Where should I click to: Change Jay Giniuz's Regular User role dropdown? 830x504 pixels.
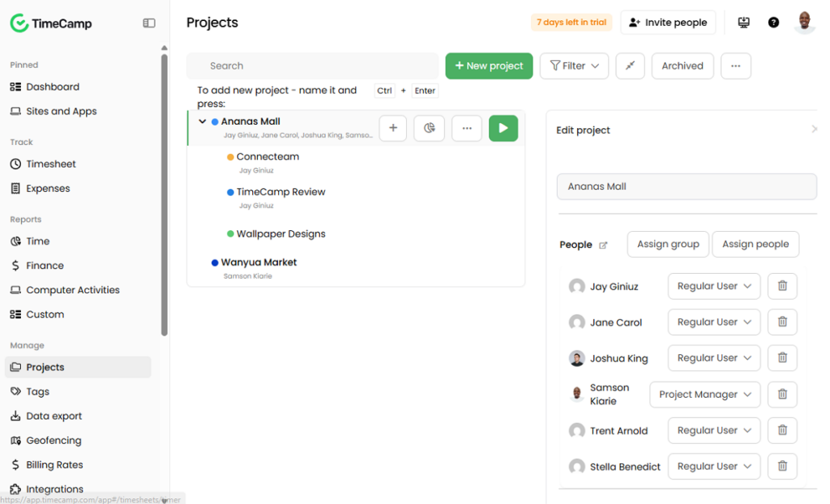click(714, 286)
